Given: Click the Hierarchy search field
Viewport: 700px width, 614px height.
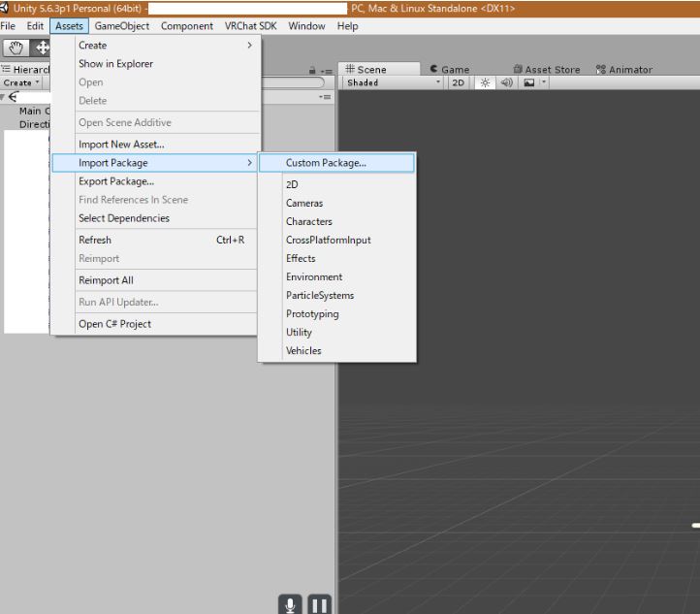Looking at the screenshot, I should coord(293,82).
